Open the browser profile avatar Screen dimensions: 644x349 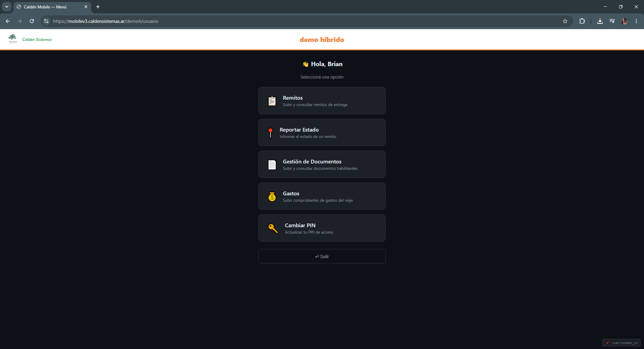click(624, 21)
